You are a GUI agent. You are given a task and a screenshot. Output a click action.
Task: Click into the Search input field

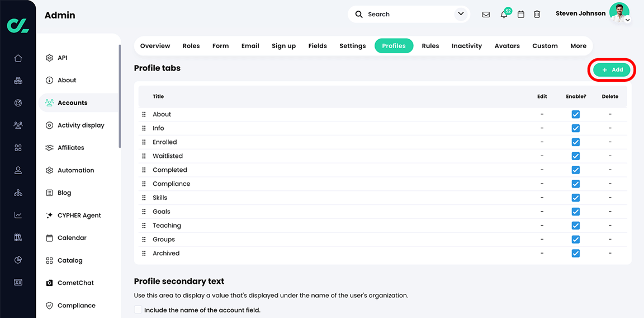(409, 15)
